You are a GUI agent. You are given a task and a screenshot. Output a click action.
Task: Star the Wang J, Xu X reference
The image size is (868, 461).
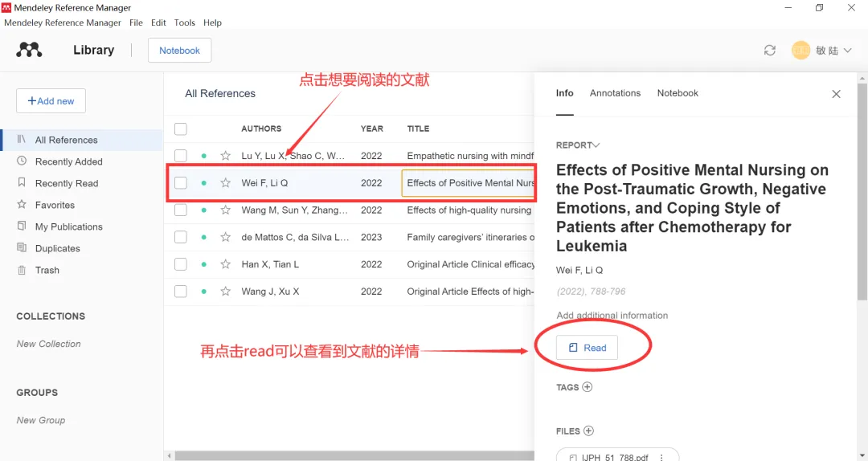225,291
